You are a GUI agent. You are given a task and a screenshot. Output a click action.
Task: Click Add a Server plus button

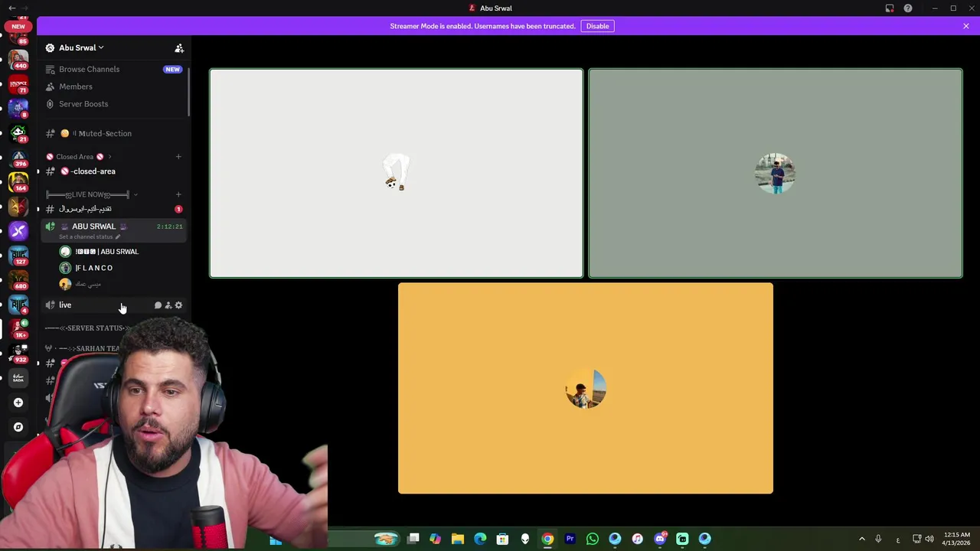coord(18,403)
